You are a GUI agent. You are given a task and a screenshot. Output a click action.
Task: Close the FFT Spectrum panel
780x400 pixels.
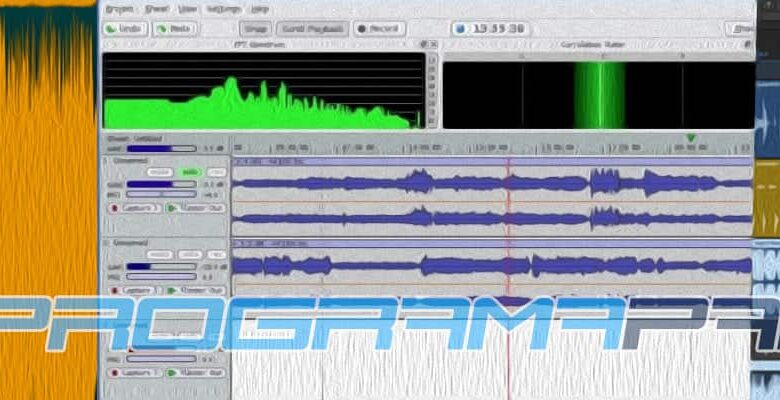tap(433, 45)
